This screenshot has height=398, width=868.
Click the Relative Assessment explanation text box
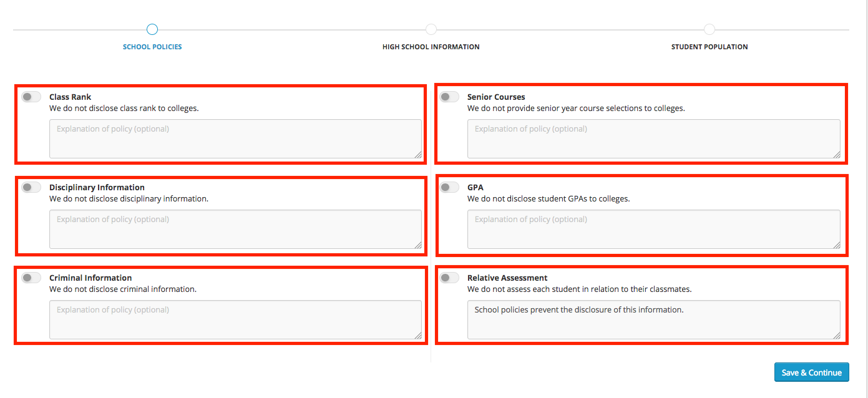click(x=654, y=319)
